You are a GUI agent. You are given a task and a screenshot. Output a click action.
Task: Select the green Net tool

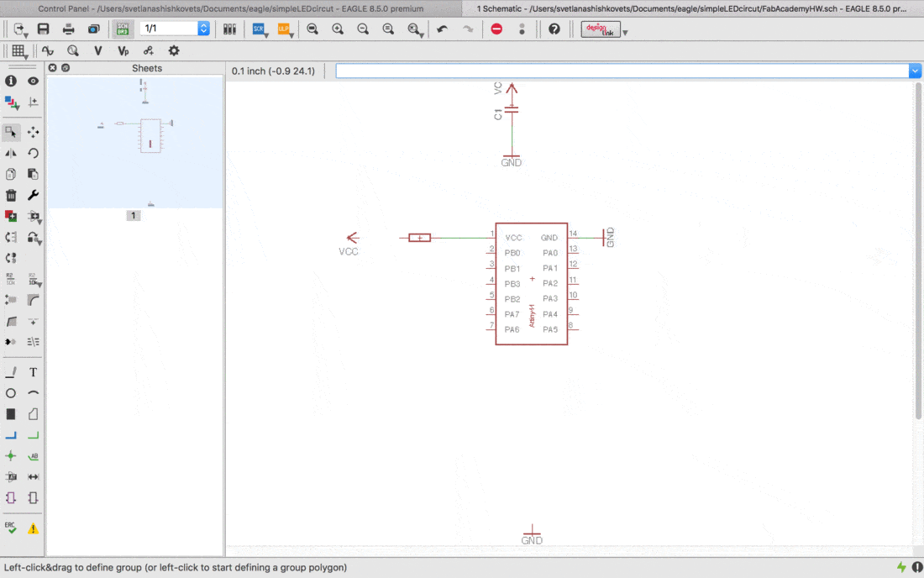pos(33,435)
